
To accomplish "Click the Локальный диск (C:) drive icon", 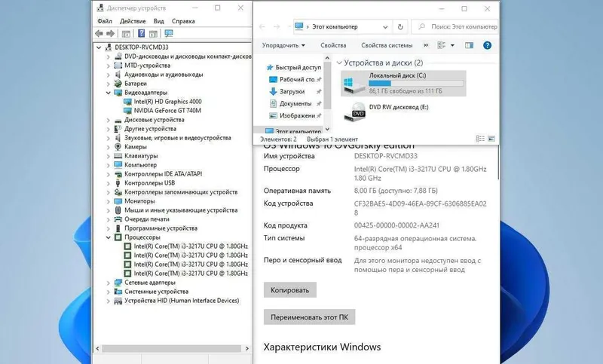I will [354, 85].
